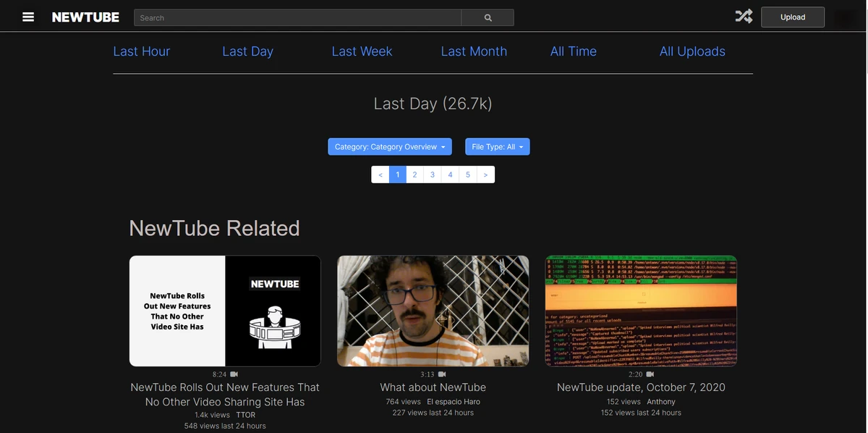The width and height of the screenshot is (868, 433).
Task: Open the Category: Category Overview dropdown
Action: click(x=389, y=146)
